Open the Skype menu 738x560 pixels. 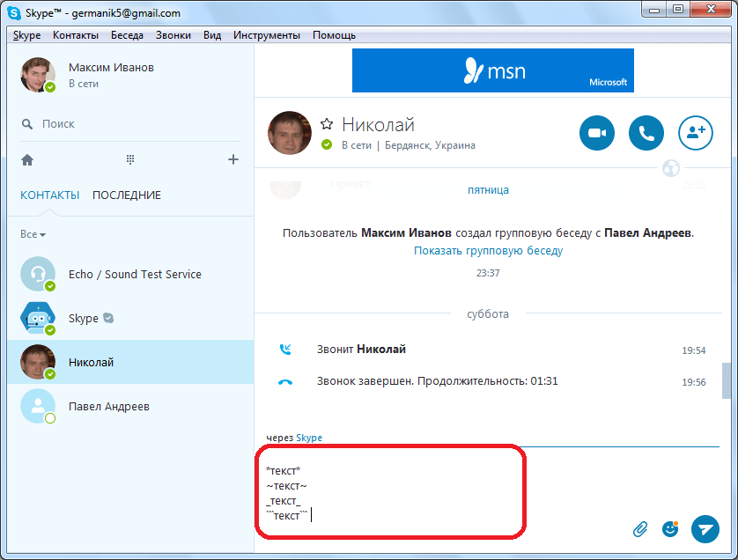(x=26, y=35)
